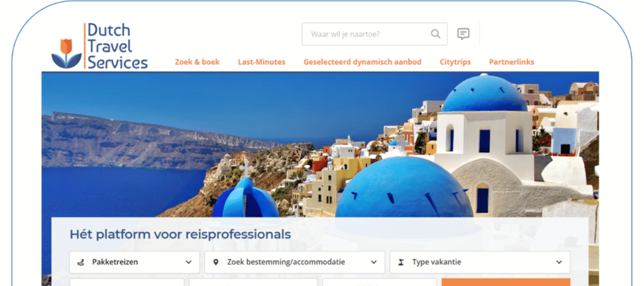The image size is (644, 286).
Task: Click the orange search button at bottom right
Action: [x=506, y=282]
